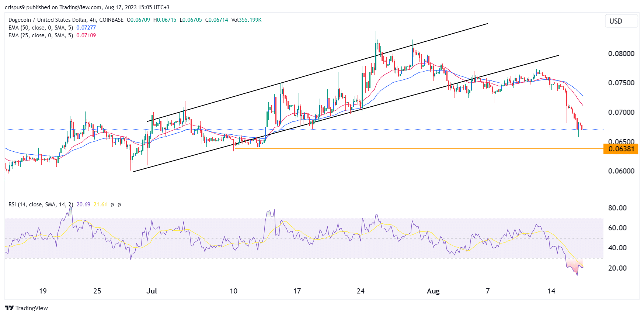
Task: Click the 24 date label on time axis
Action: click(x=361, y=291)
